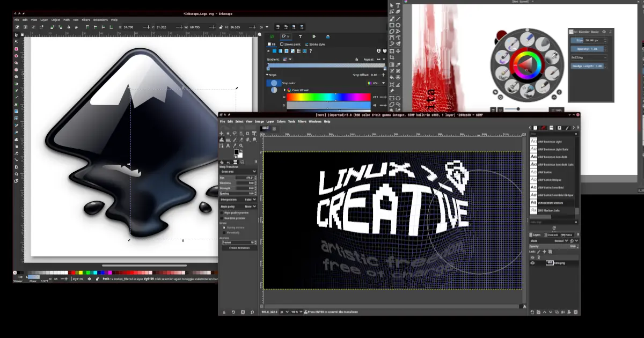Click the red swatch in Inkscape palette
This screenshot has height=338, width=644.
point(74,273)
